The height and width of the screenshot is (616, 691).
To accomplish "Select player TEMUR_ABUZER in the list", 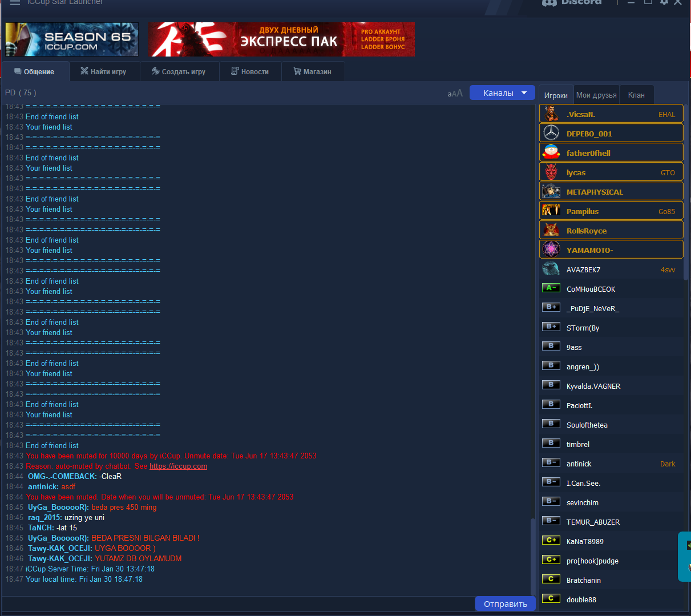I will tap(611, 522).
